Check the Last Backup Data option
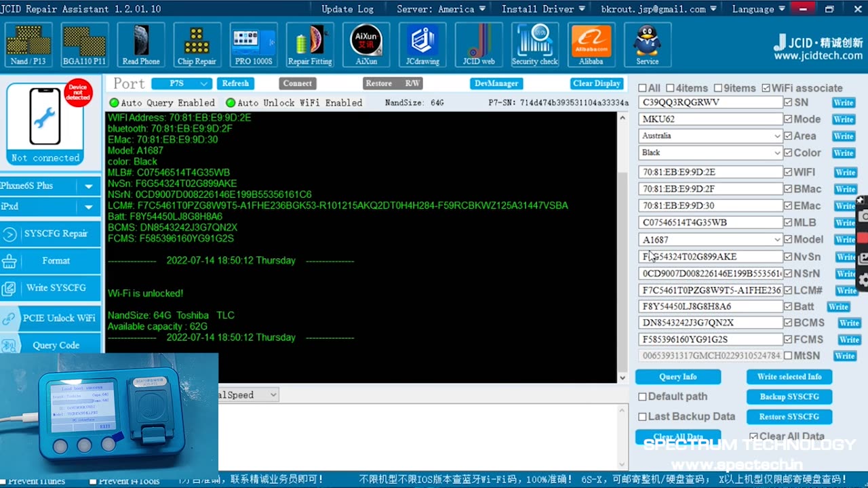This screenshot has height=488, width=868. [x=642, y=417]
